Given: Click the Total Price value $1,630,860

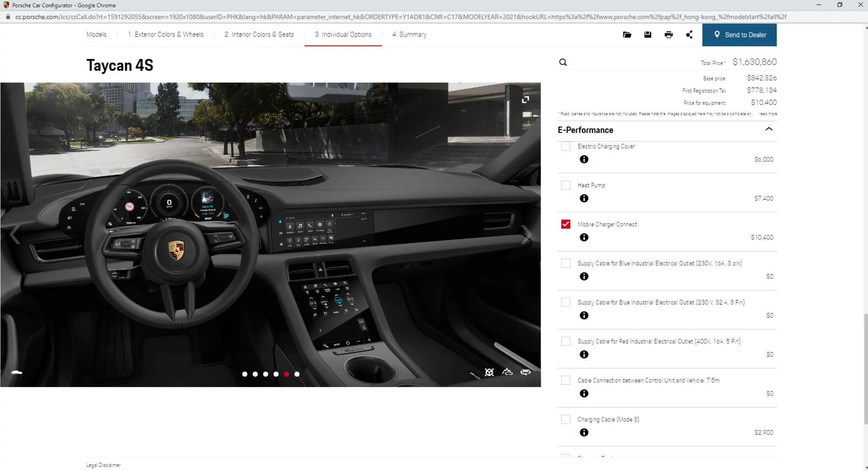Looking at the screenshot, I should click(x=754, y=62).
